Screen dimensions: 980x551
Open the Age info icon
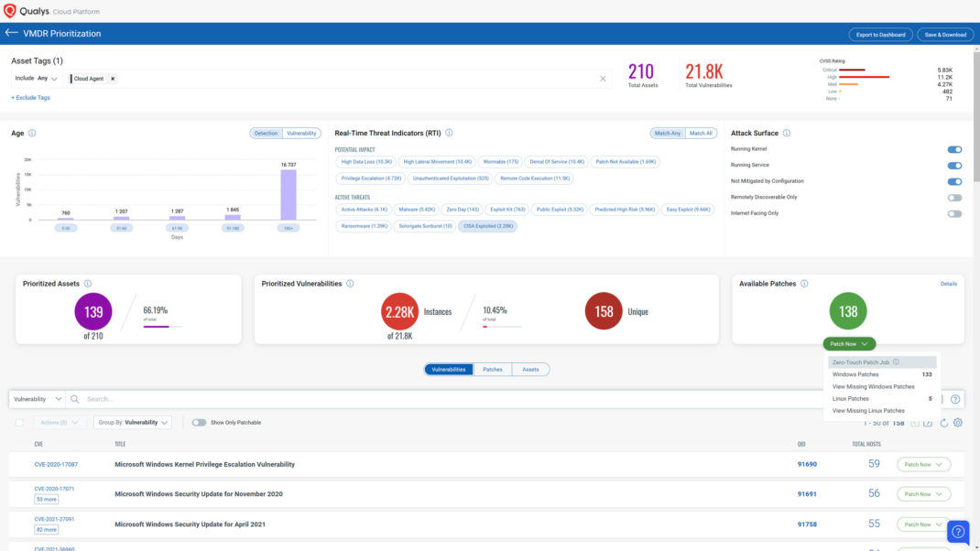[x=32, y=133]
